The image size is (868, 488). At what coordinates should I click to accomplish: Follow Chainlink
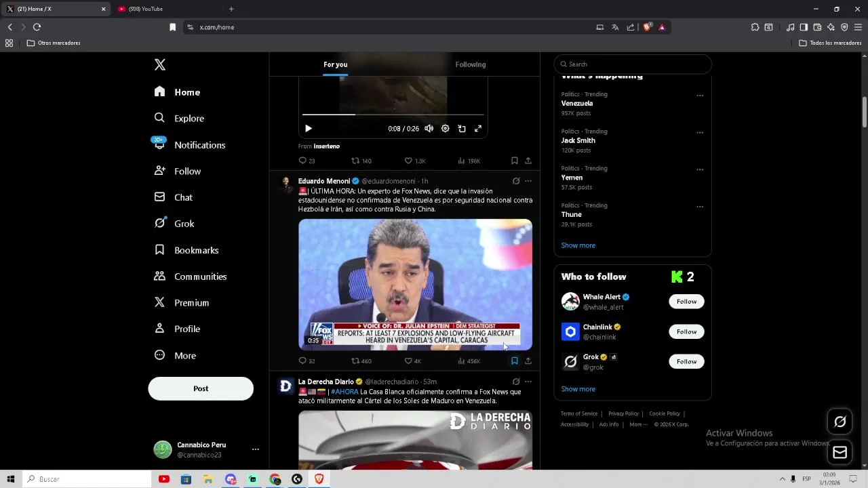686,331
